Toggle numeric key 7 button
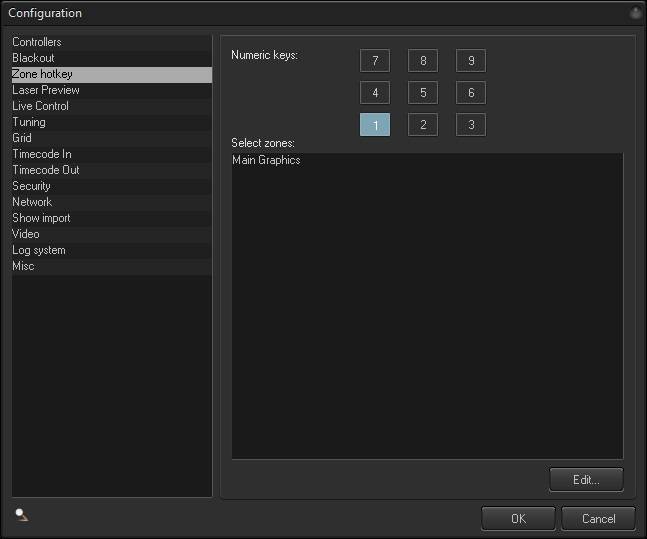Viewport: 647px width, 539px height. (x=375, y=61)
